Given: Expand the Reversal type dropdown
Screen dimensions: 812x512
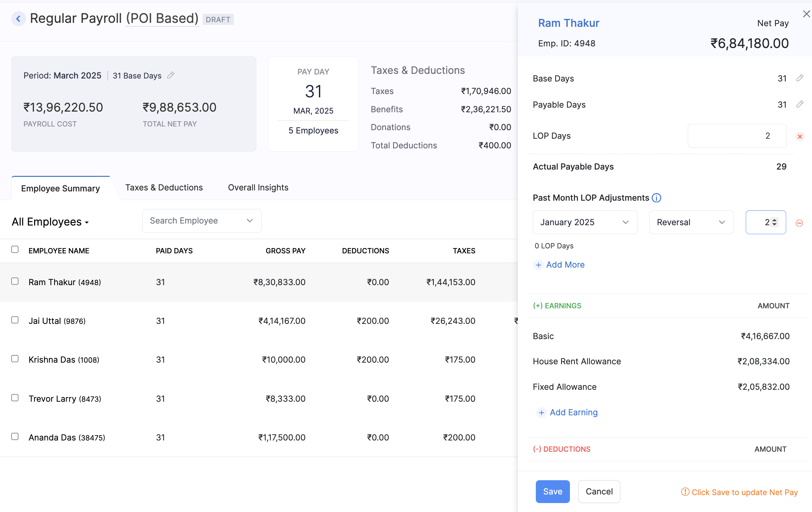Looking at the screenshot, I should tap(691, 222).
